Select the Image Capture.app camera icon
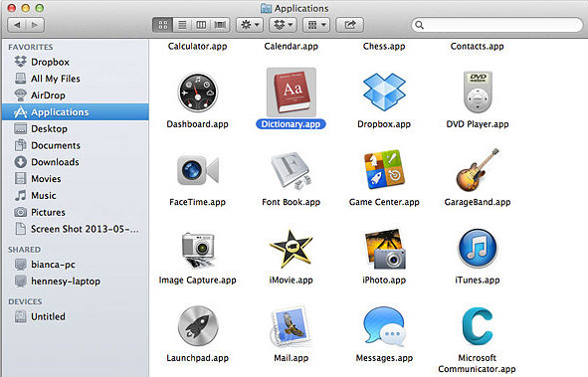588x377 pixels. 198,250
